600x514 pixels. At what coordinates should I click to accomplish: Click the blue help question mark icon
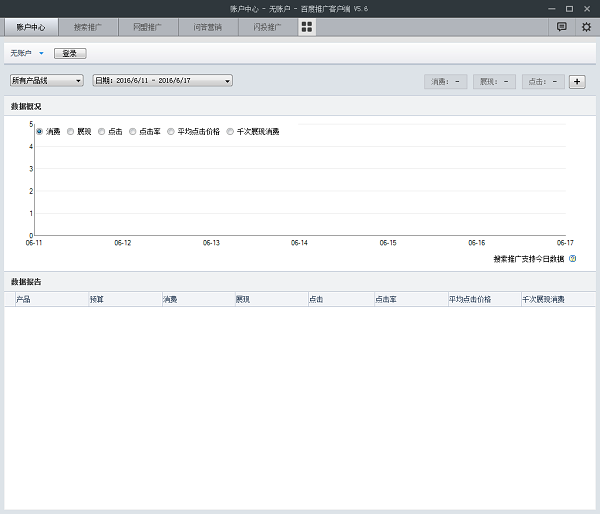coord(572,259)
